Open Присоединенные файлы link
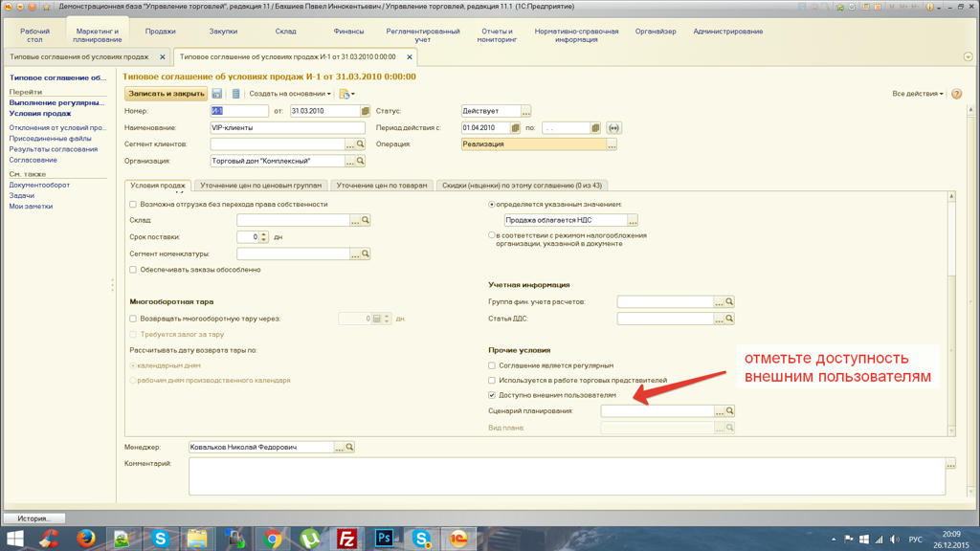This screenshot has height=551, width=980. 50,139
